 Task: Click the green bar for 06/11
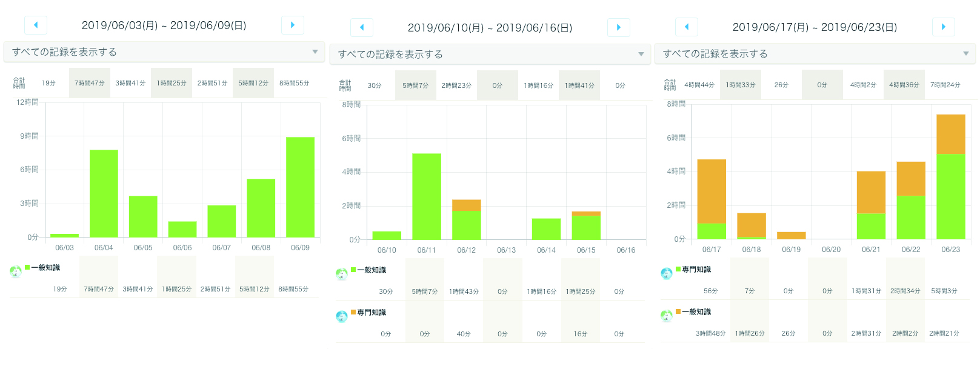[427, 196]
